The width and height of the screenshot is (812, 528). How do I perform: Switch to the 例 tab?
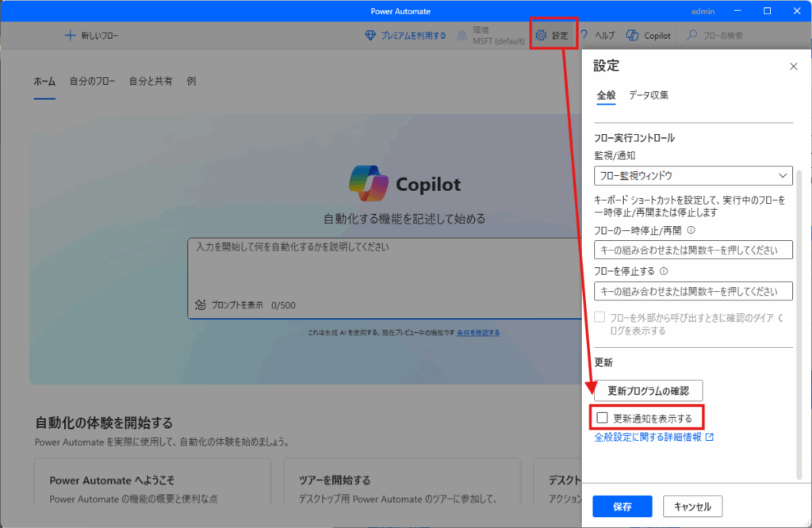[191, 82]
